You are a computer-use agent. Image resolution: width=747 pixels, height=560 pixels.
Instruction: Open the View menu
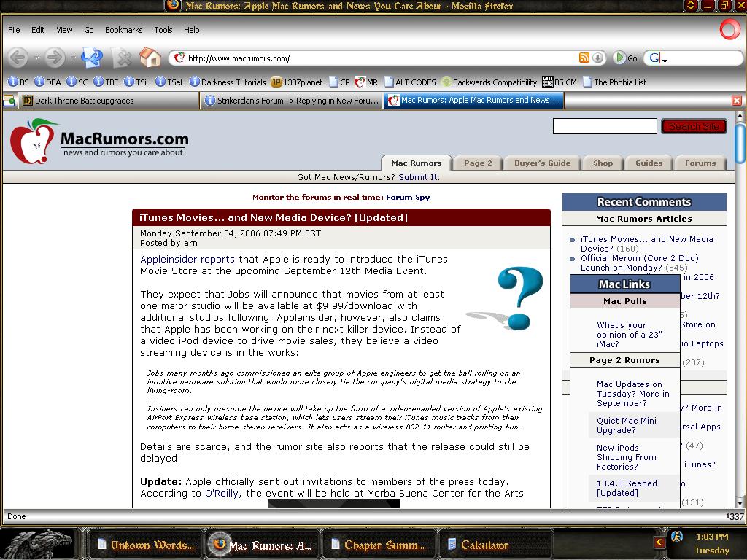point(64,30)
